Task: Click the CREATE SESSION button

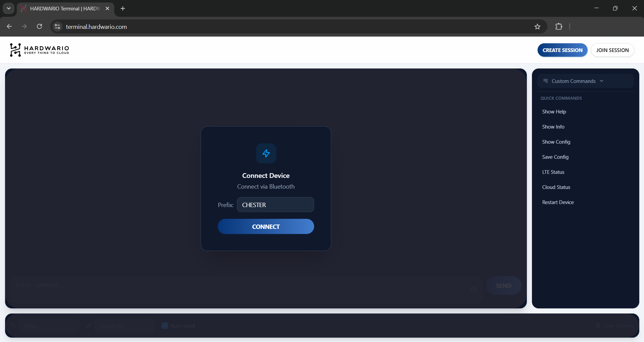Action: click(562, 50)
